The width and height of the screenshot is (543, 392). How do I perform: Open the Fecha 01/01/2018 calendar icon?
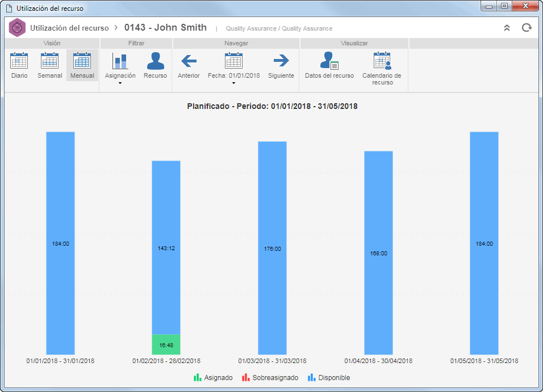coord(234,61)
